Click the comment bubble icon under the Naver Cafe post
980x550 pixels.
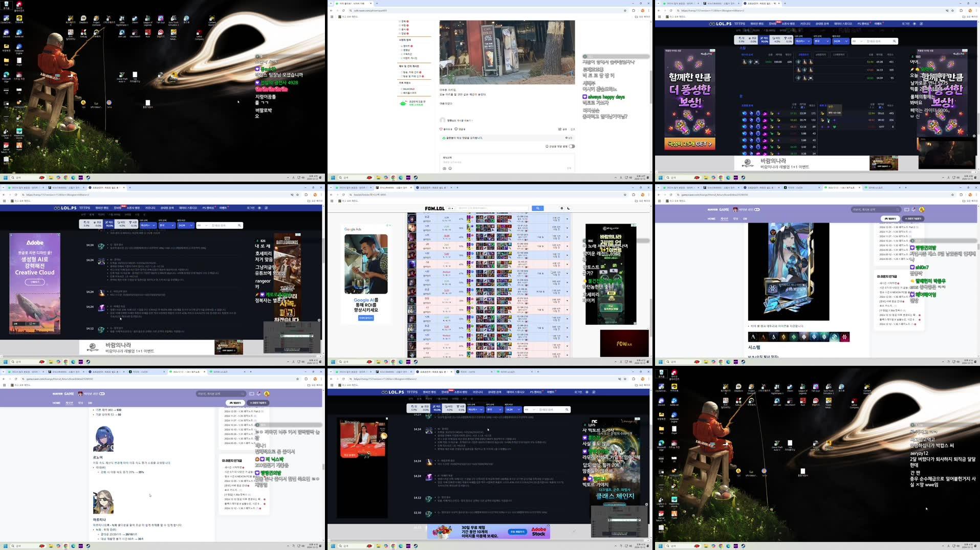tap(456, 129)
